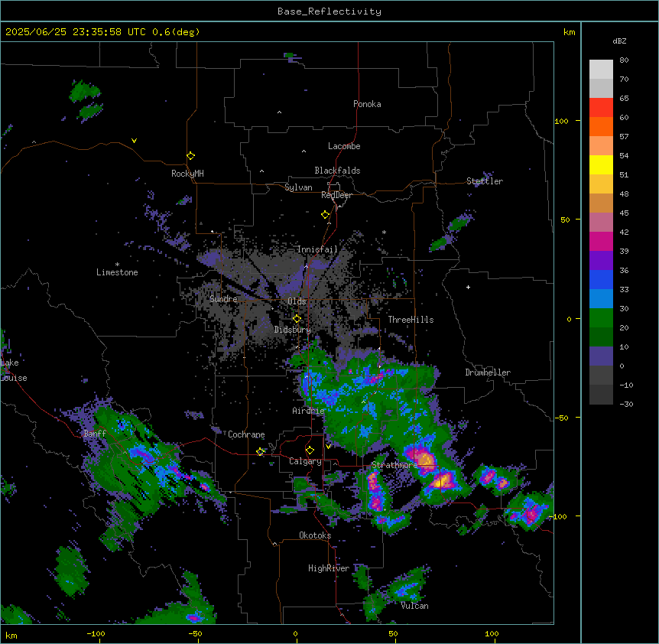Click the Base_Reflectivity title
659x644 pixels.
329,11
